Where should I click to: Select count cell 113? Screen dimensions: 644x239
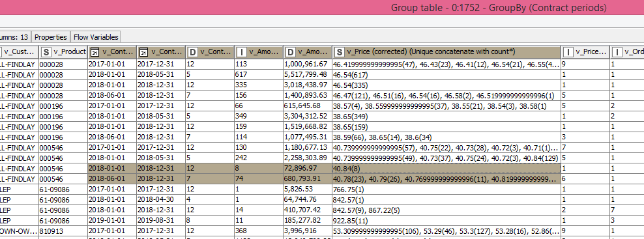(x=259, y=64)
